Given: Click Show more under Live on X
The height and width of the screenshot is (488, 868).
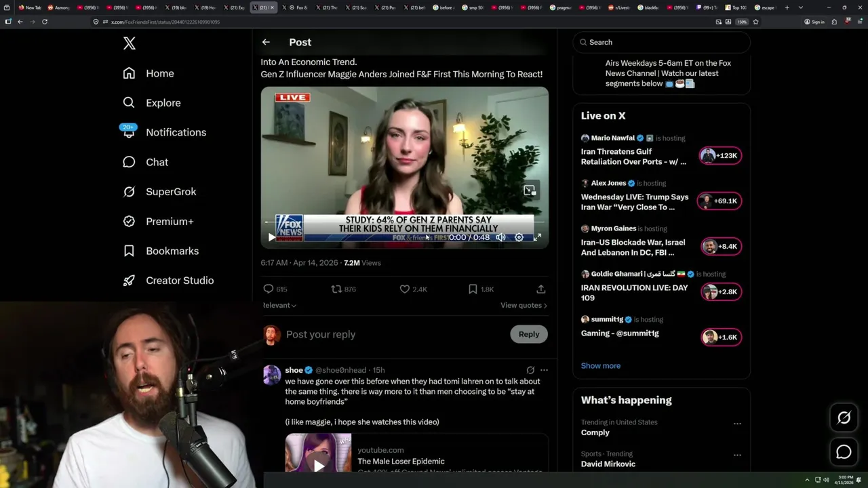Looking at the screenshot, I should point(600,366).
